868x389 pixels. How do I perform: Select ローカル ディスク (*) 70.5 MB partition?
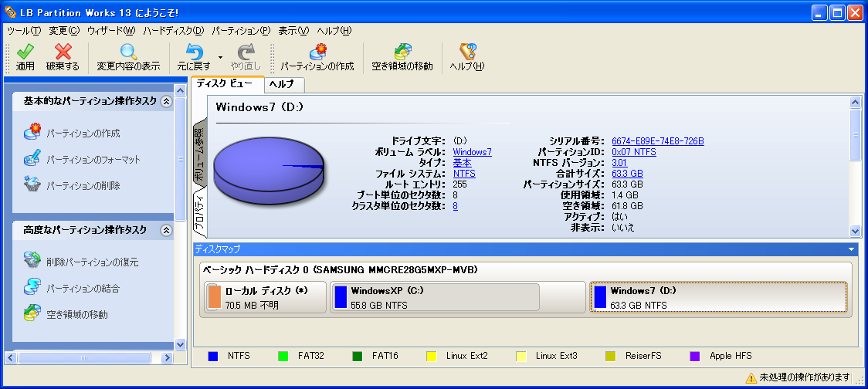(265, 297)
